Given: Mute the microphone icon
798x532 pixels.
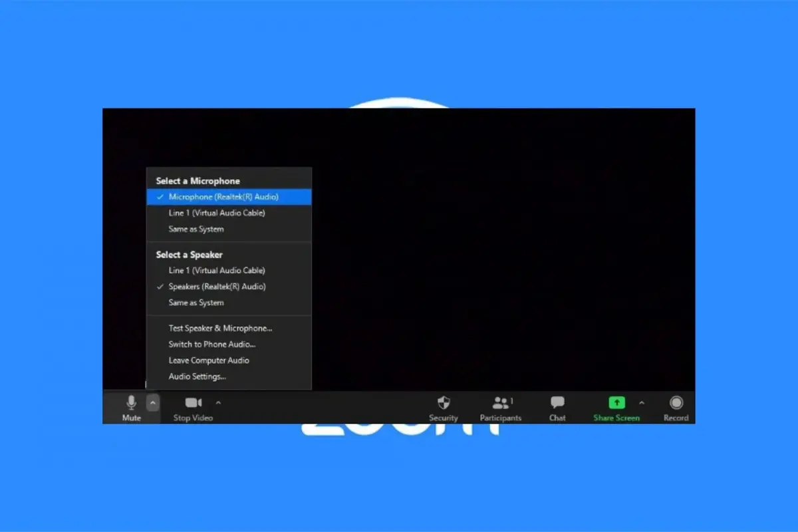Looking at the screenshot, I should tap(131, 403).
